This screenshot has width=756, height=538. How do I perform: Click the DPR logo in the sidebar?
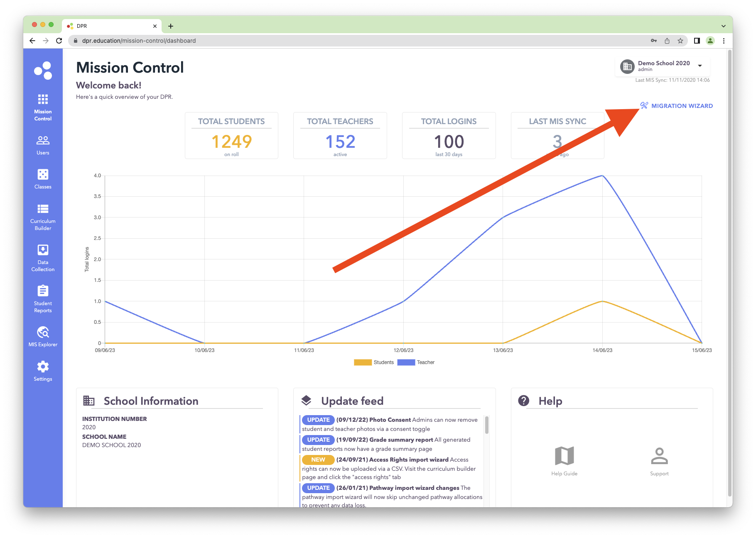tap(43, 70)
